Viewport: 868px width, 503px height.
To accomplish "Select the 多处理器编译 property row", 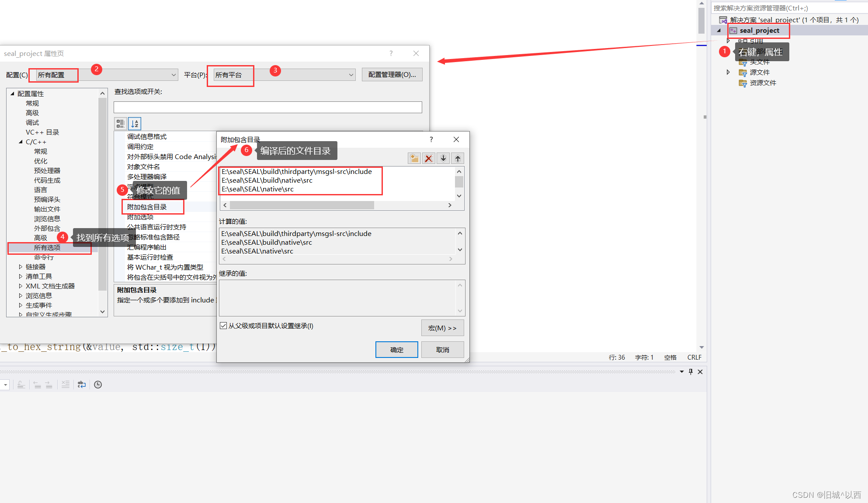I will click(x=165, y=177).
